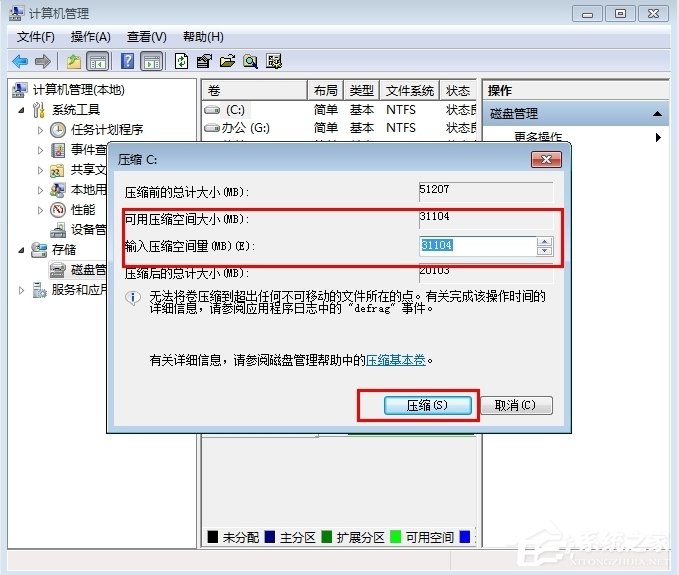
Task: Click the black 未分配 legend swatch
Action: pos(213,537)
